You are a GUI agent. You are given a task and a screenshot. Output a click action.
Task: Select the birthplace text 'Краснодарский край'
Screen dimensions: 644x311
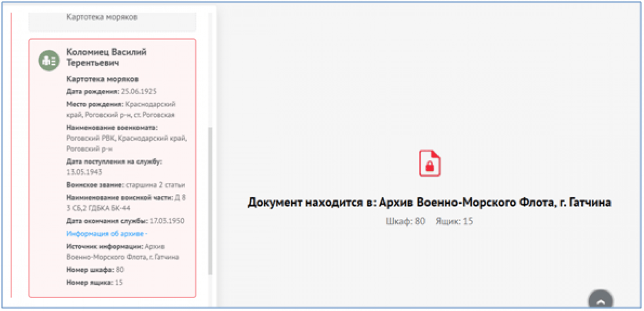150,104
